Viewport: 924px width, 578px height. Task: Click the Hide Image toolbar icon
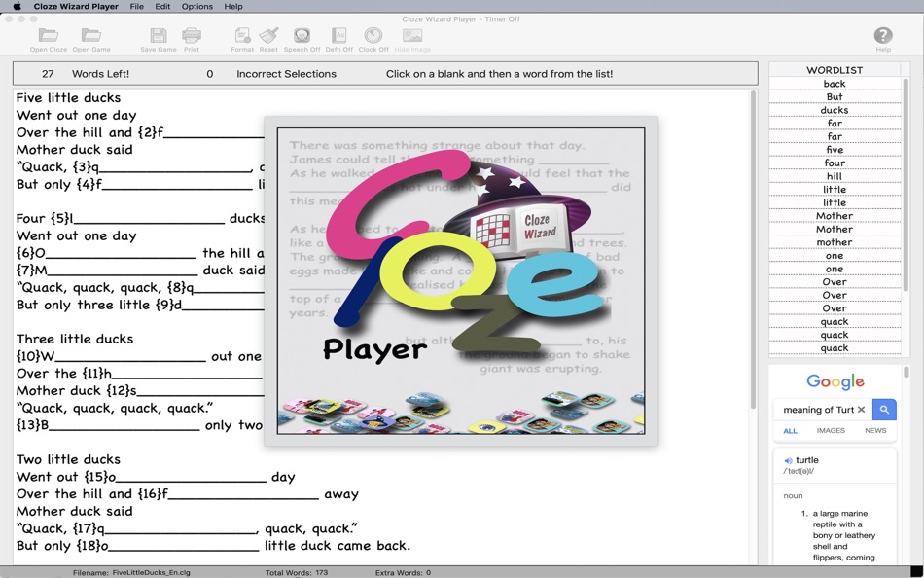[x=412, y=40]
